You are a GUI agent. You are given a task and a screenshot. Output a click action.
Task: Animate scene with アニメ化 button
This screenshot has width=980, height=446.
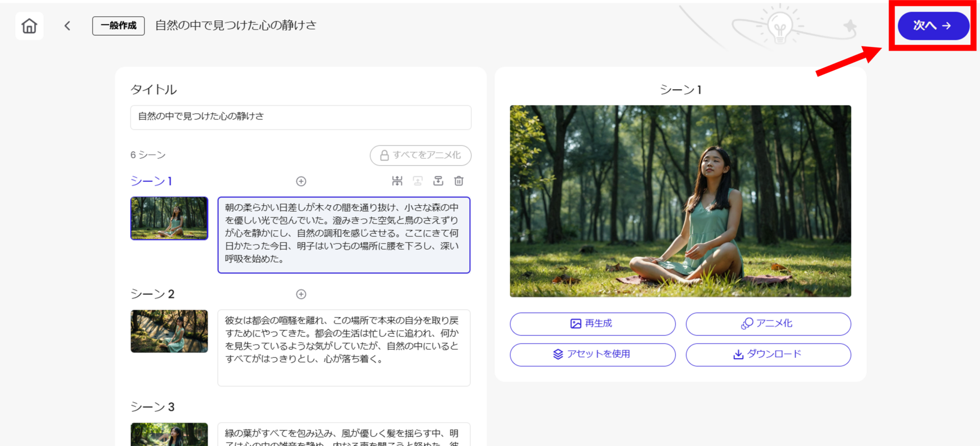coord(768,324)
